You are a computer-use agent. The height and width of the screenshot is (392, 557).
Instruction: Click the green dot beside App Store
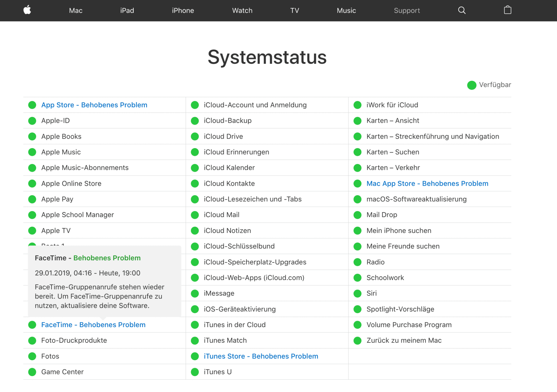click(32, 105)
